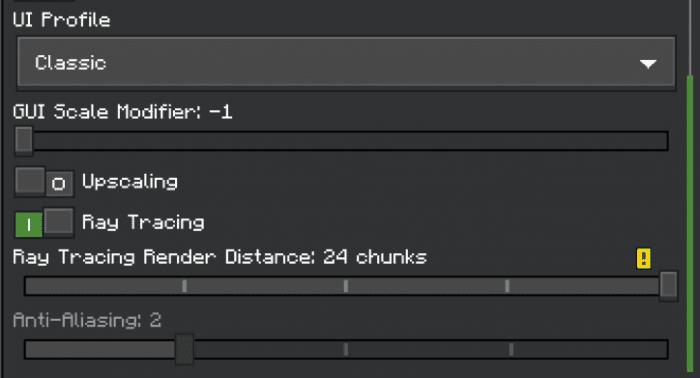Click the Ray Tracing label text
The height and width of the screenshot is (378, 700).
click(x=143, y=222)
